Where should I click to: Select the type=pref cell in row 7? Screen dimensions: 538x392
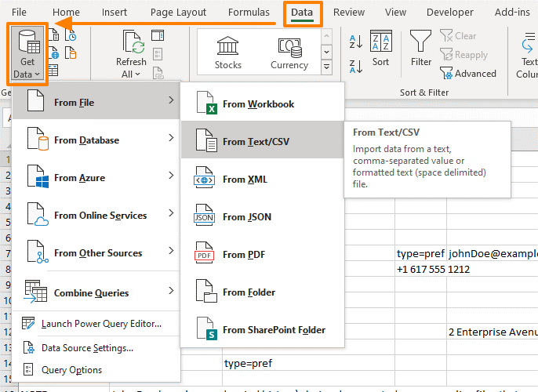(420, 253)
